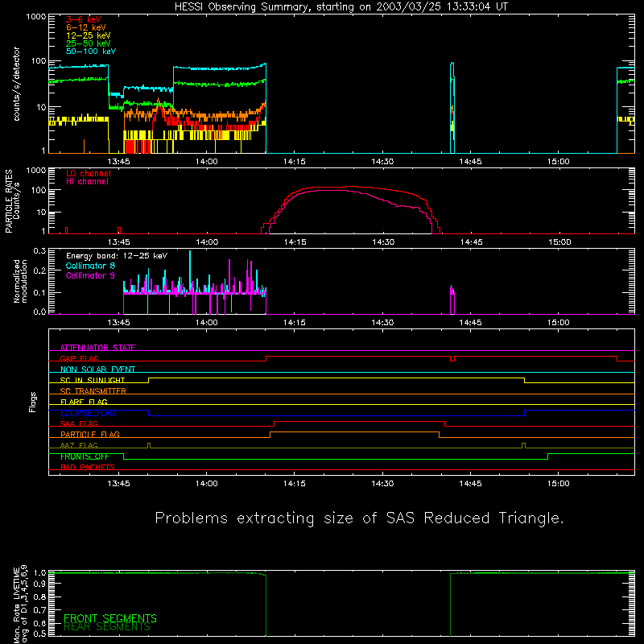Screen dimensions: 644x644
Task: Click the 14:00 tick label under the modulation panel
Action: [207, 323]
